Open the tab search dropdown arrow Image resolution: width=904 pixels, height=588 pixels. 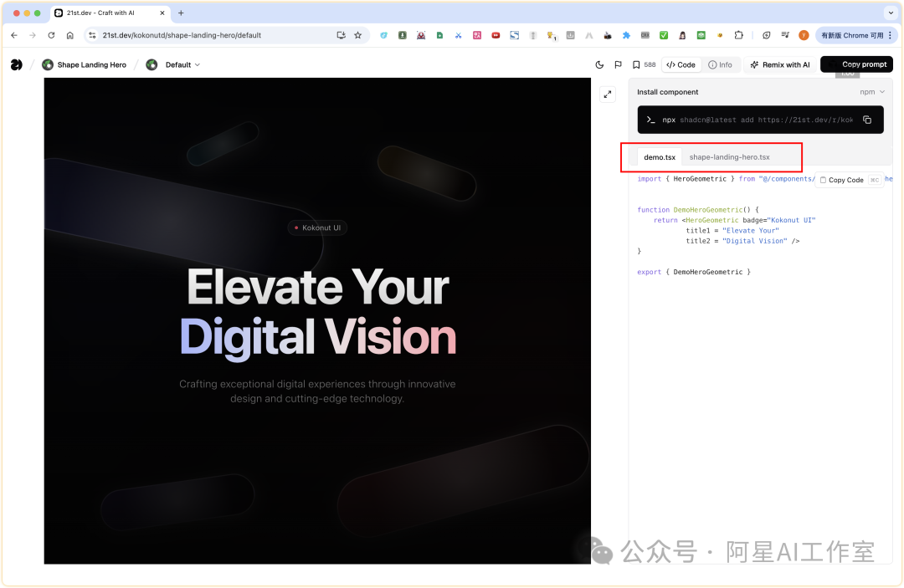891,13
